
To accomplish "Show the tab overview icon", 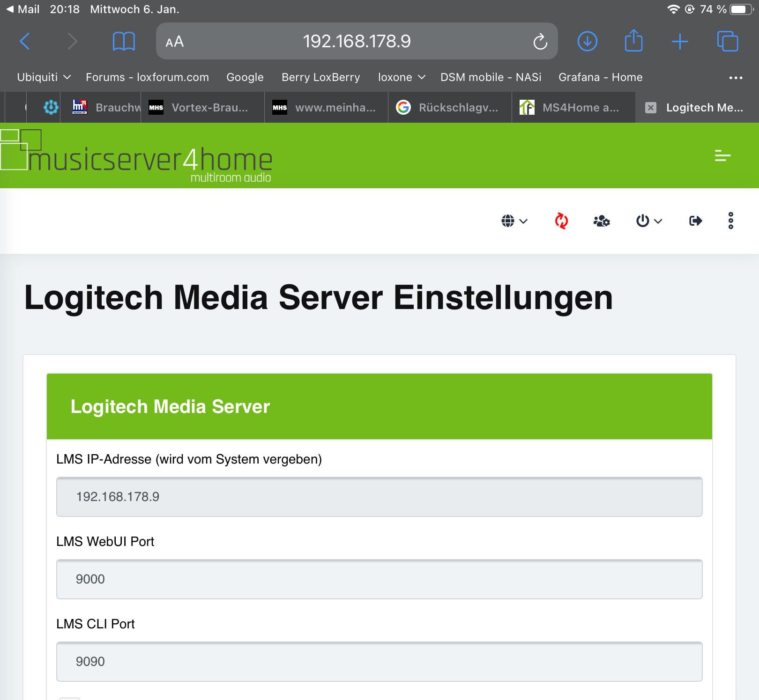I will tap(728, 41).
